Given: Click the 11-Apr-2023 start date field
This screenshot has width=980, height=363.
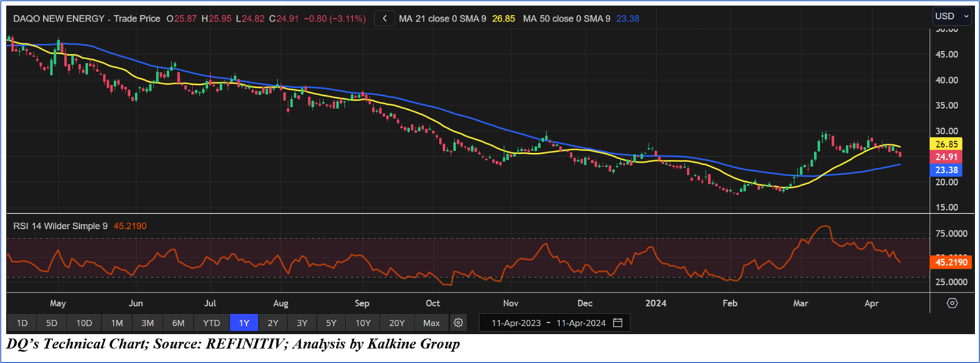Looking at the screenshot, I should 516,323.
